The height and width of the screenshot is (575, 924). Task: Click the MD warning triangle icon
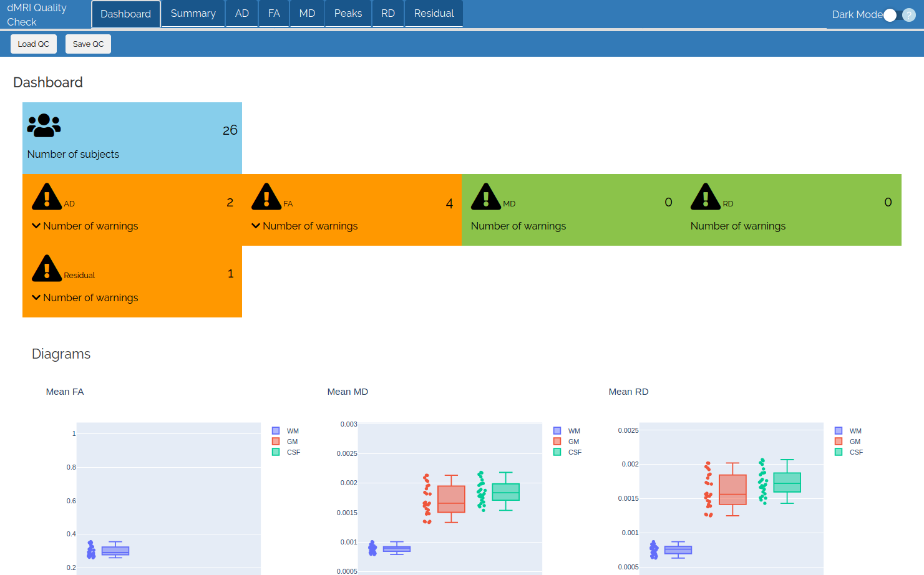[486, 197]
